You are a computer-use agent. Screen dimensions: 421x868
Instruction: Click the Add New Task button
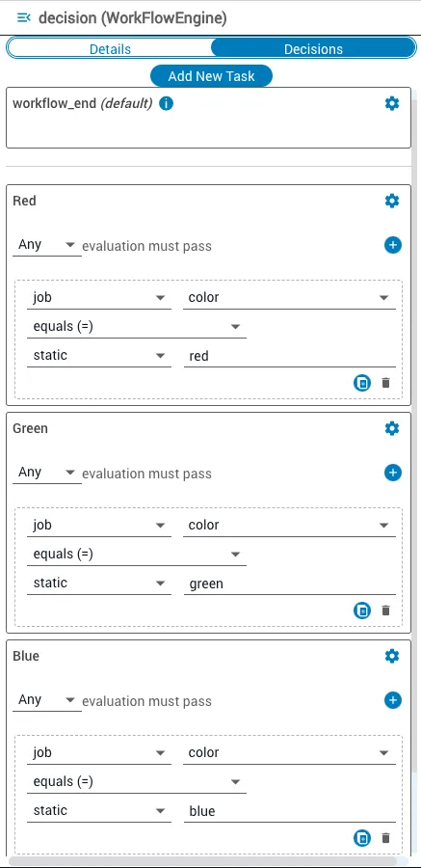tap(211, 76)
